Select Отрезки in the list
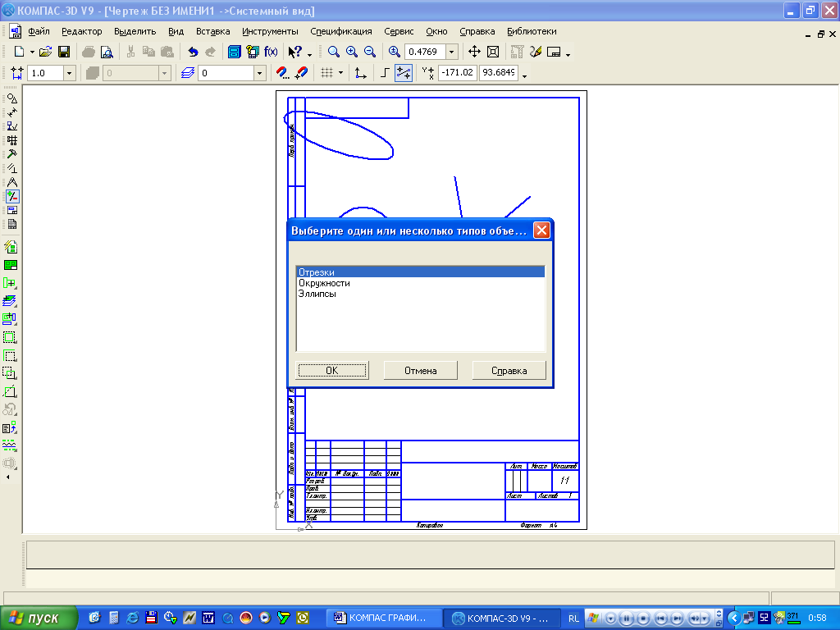The height and width of the screenshot is (630, 840). (421, 272)
